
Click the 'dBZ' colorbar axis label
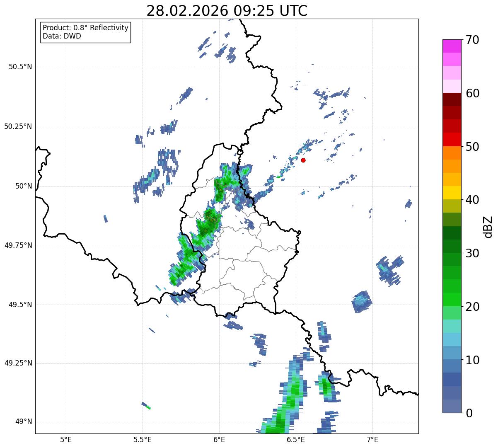point(488,226)
